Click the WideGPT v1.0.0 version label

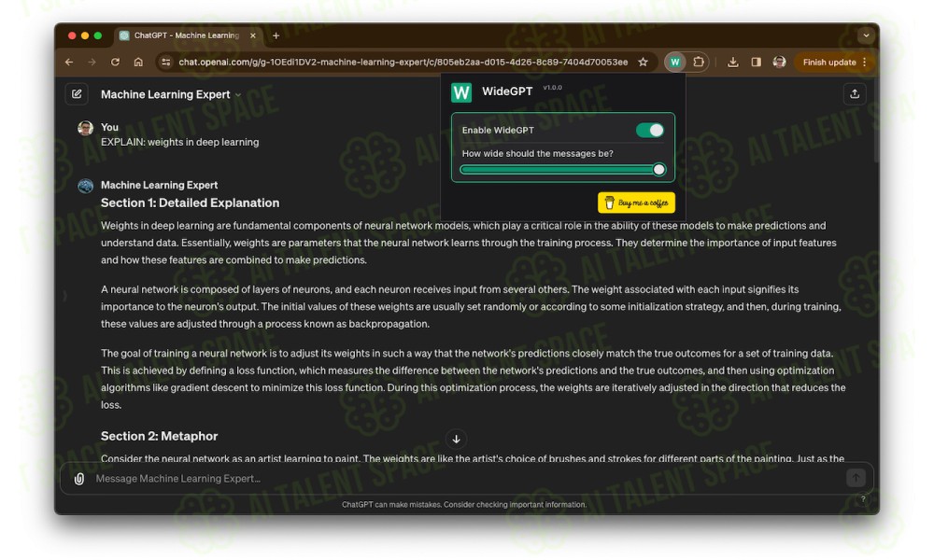click(x=552, y=88)
